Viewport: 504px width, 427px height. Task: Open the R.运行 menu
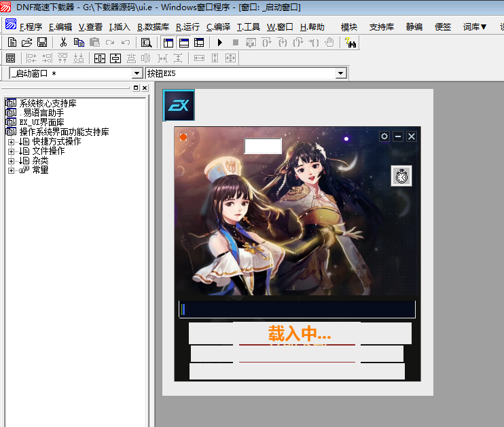(x=187, y=27)
